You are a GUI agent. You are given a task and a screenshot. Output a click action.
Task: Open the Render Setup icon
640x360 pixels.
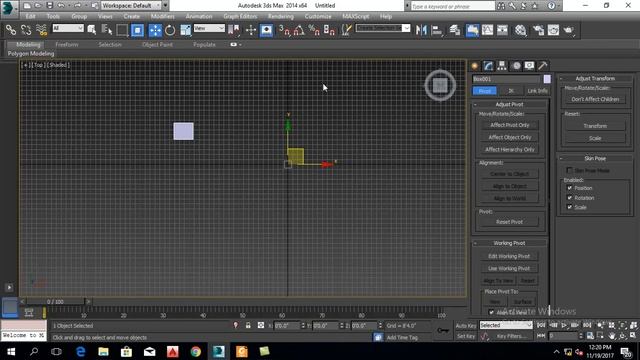tap(538, 30)
